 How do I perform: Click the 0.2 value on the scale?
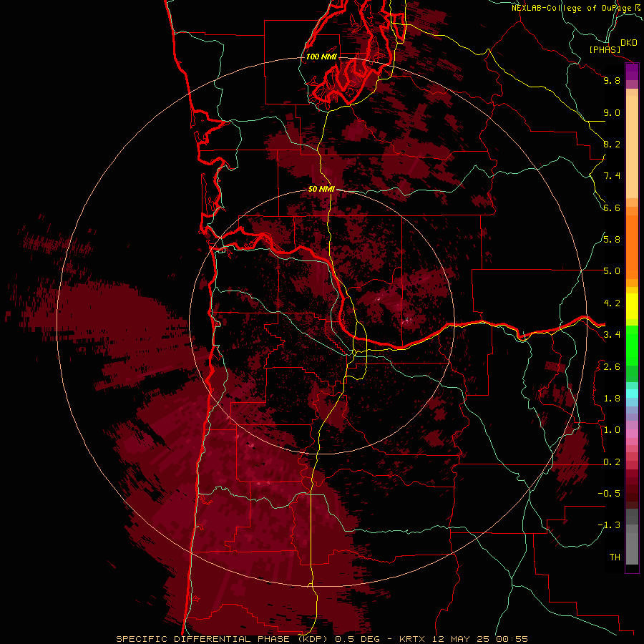click(612, 462)
